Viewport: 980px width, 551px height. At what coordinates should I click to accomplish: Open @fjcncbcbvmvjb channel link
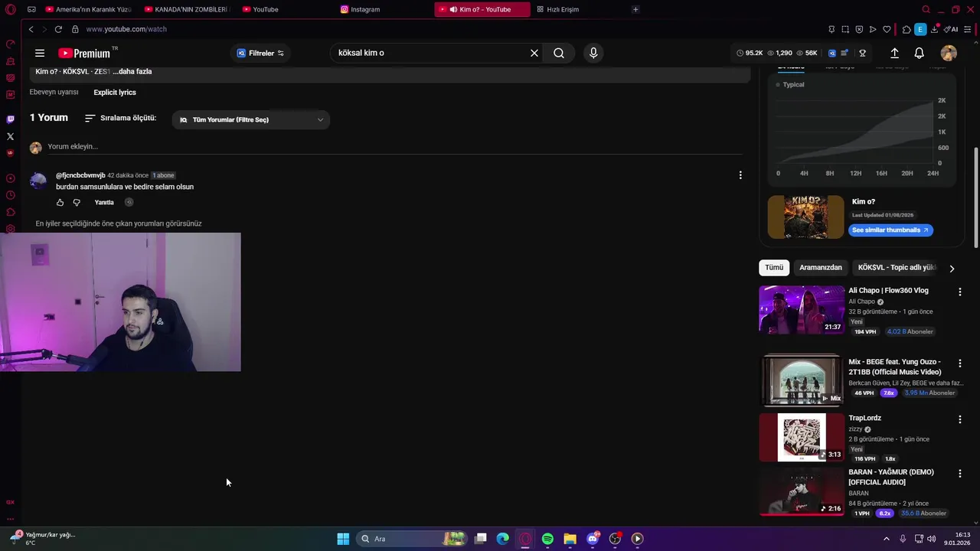[x=80, y=175]
